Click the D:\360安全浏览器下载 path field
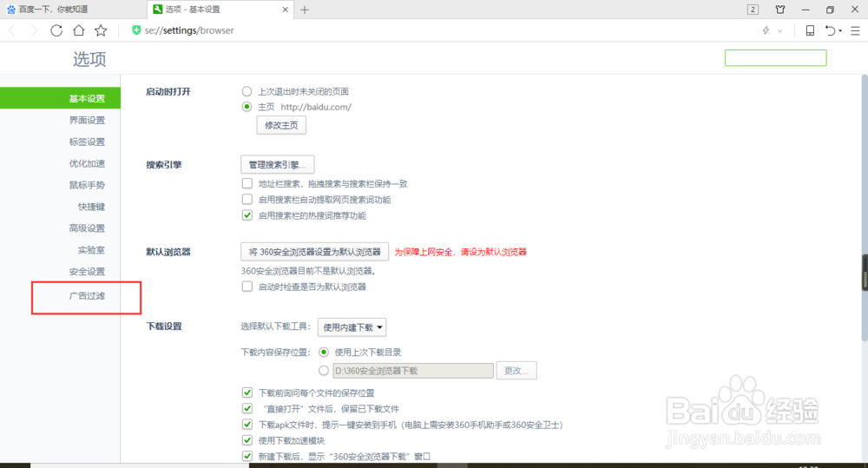The height and width of the screenshot is (468, 868). coord(413,371)
